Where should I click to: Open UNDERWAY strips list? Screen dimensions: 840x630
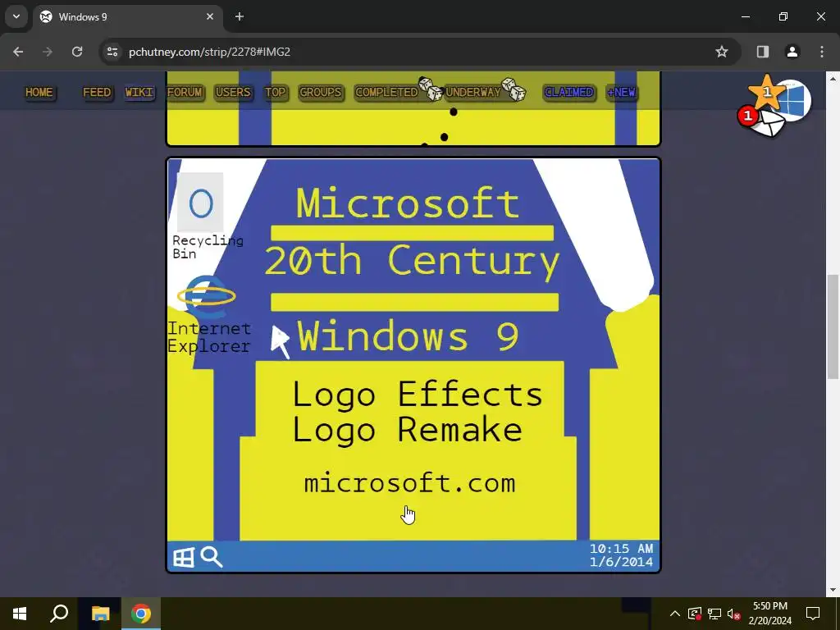473,92
